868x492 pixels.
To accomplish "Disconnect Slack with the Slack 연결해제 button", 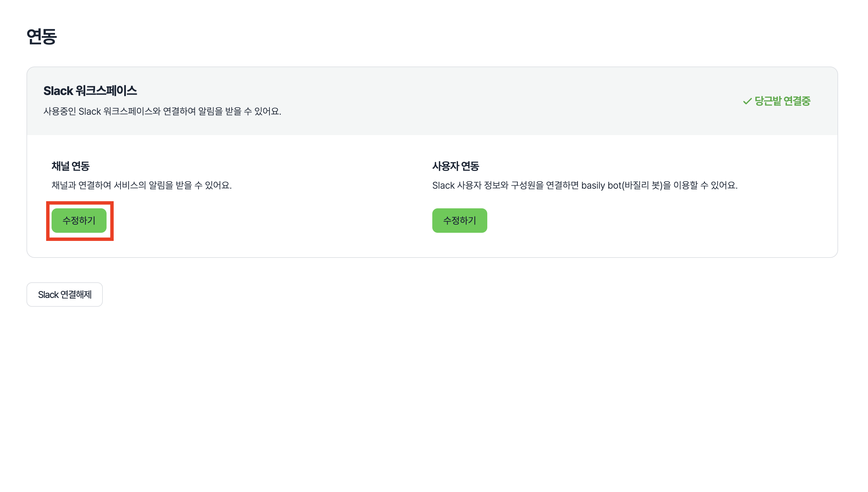I will pyautogui.click(x=64, y=295).
